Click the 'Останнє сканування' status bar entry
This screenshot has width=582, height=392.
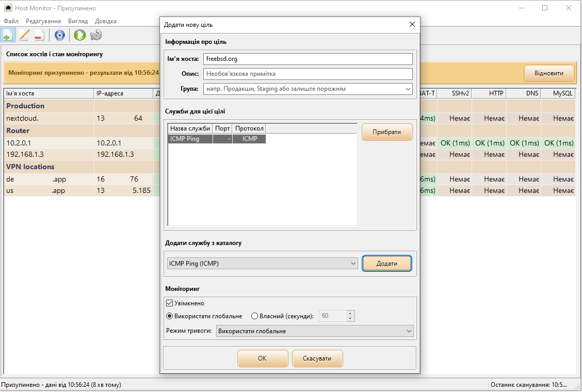[528, 385]
